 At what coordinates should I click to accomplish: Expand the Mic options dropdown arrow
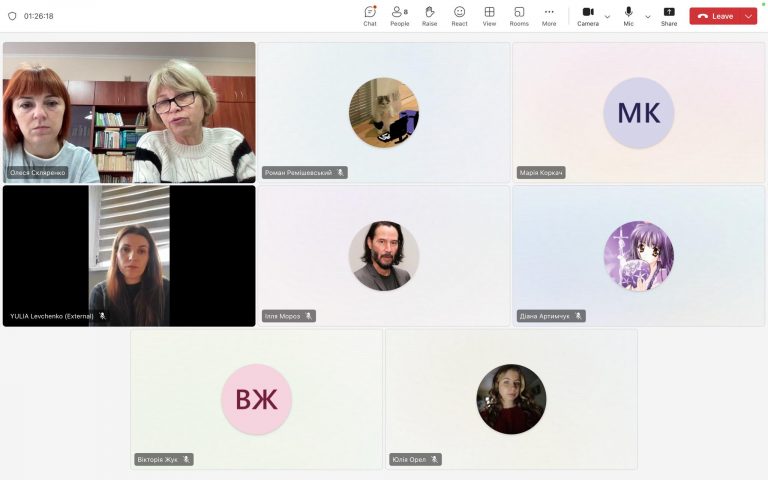pyautogui.click(x=648, y=17)
